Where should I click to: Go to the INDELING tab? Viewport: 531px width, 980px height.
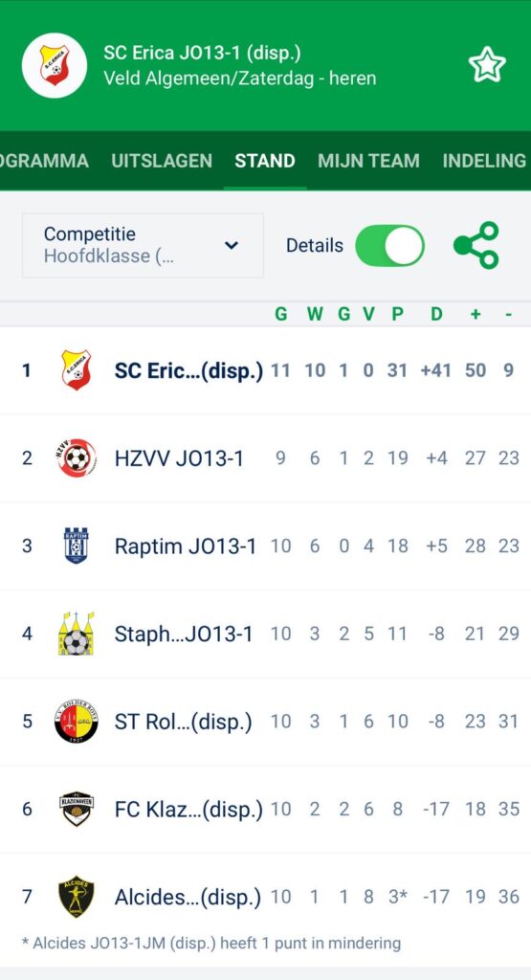click(x=484, y=161)
